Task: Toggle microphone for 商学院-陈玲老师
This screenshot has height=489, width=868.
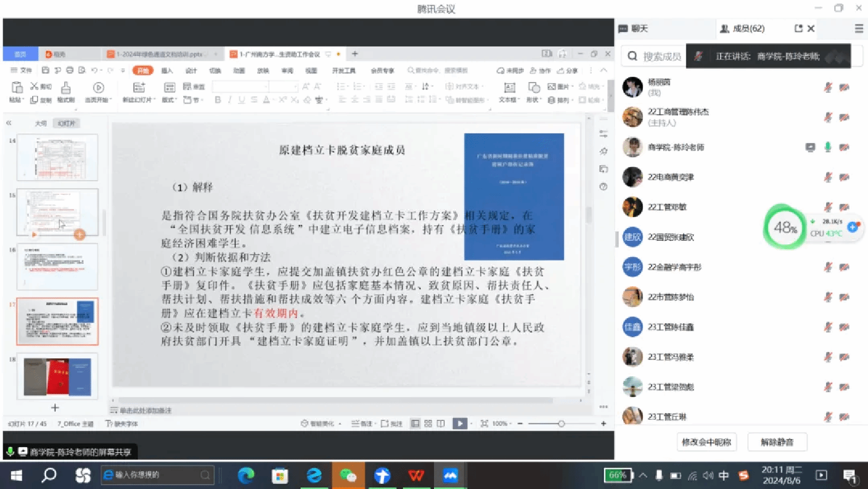Action: pos(827,147)
